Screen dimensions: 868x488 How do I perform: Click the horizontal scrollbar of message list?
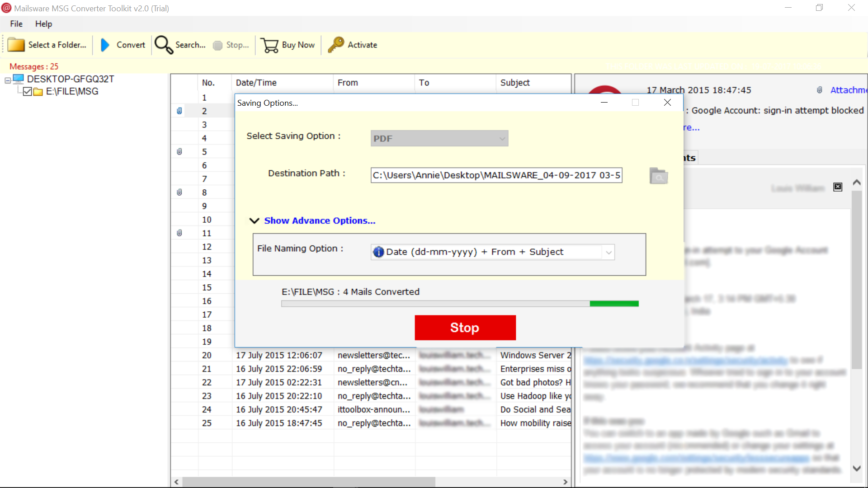pos(308,482)
